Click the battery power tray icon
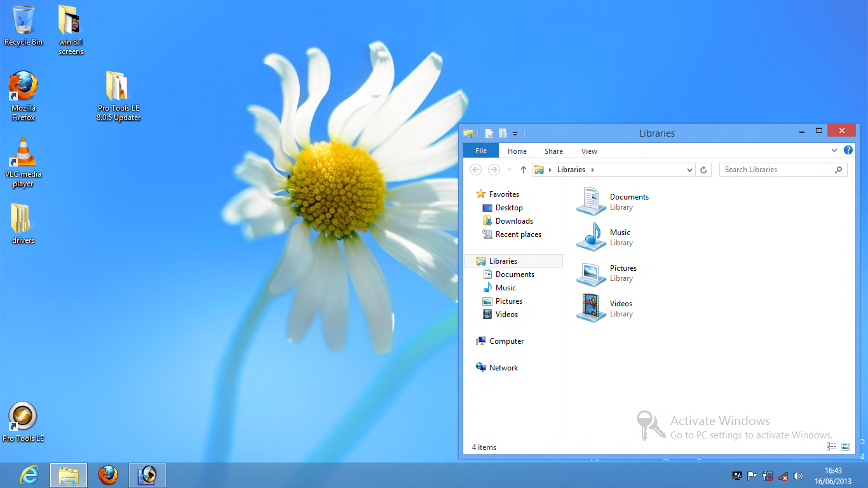Image resolution: width=868 pixels, height=488 pixels. coord(768,476)
